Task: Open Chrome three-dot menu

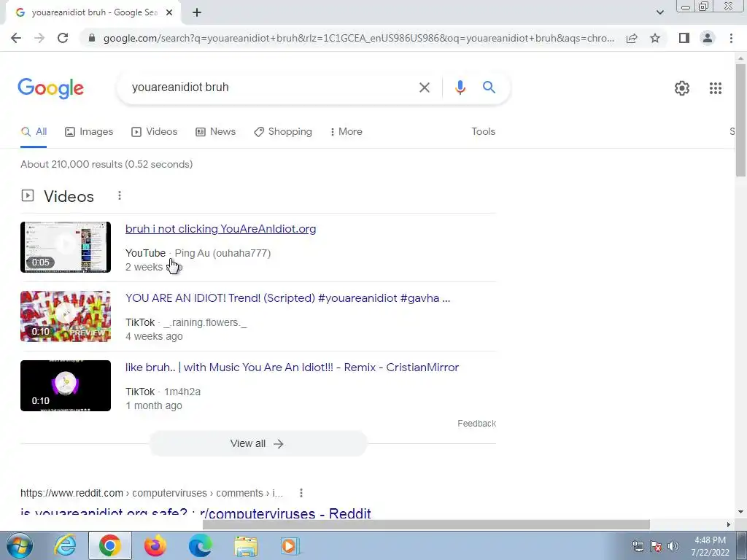Action: point(731,38)
